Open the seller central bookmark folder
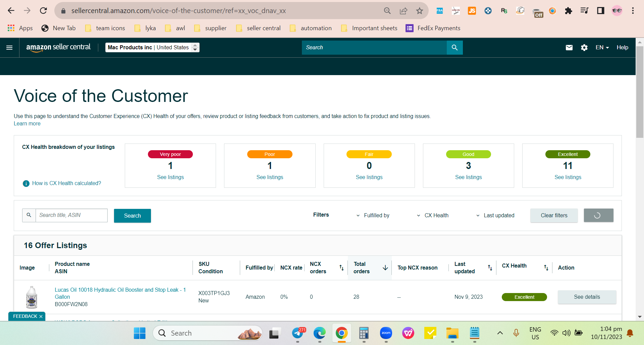 point(258,28)
